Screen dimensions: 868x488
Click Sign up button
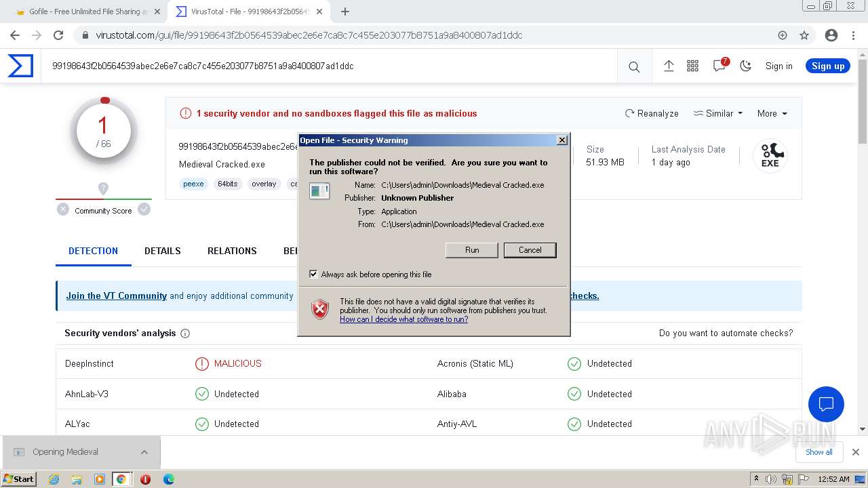(x=828, y=66)
